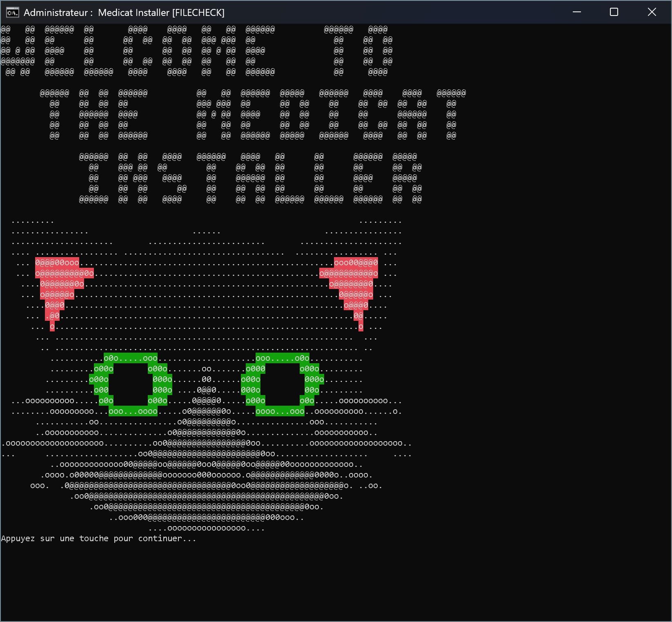Image resolution: width=672 pixels, height=622 pixels.
Task: Close the Medicat Installer window
Action: click(652, 12)
